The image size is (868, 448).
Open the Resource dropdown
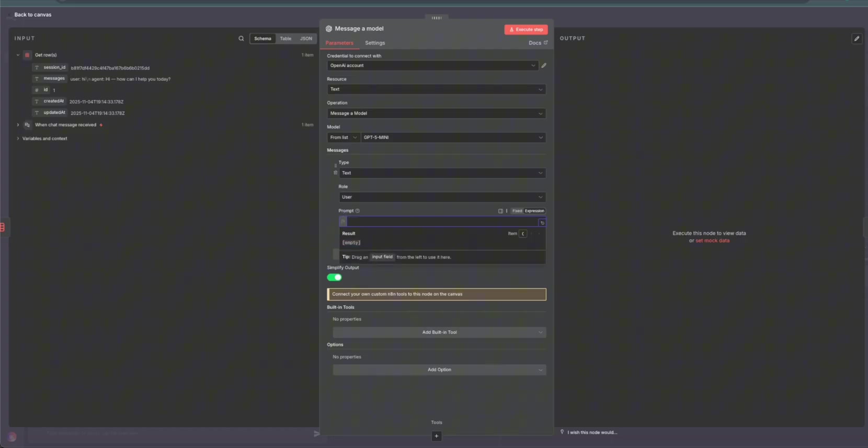437,89
